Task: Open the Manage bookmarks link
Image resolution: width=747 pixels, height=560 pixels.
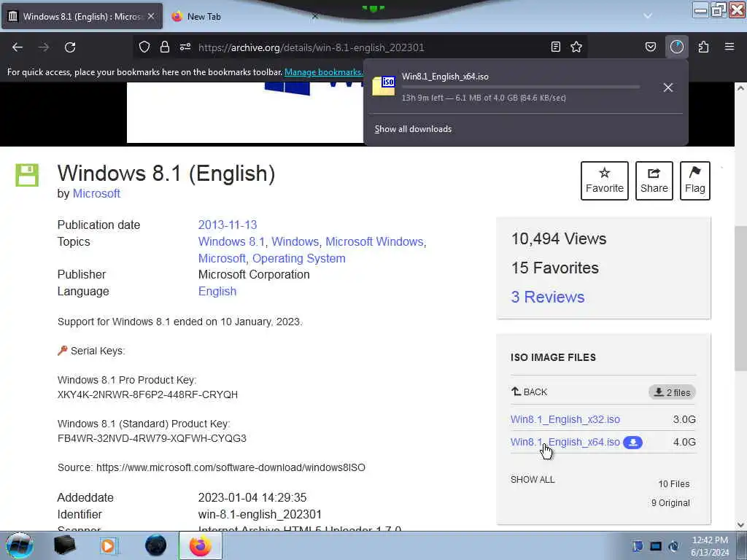Action: click(x=324, y=72)
